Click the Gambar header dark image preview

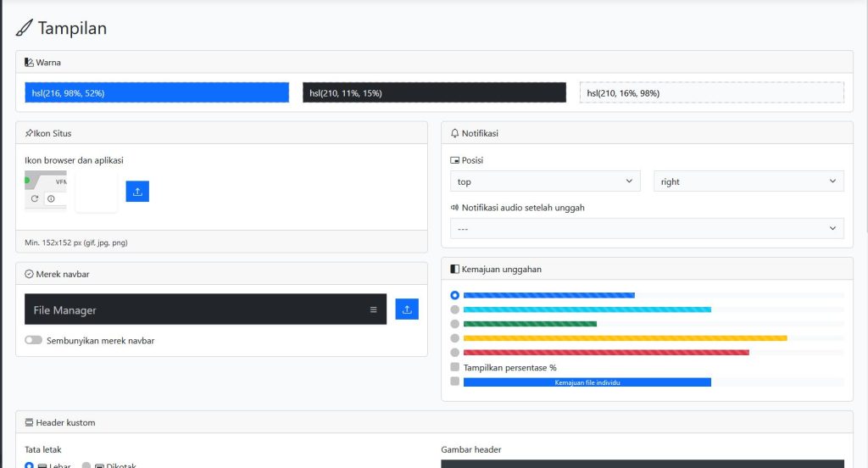[x=643, y=464]
